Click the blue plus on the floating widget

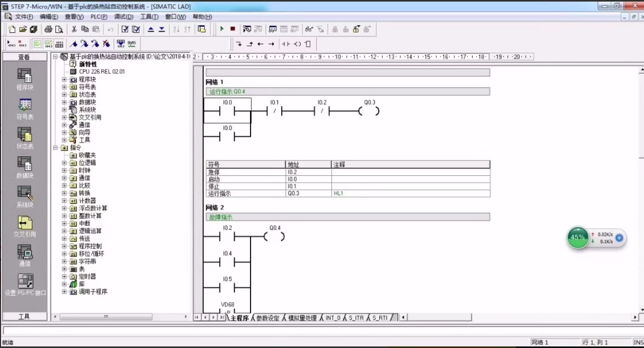coord(619,238)
